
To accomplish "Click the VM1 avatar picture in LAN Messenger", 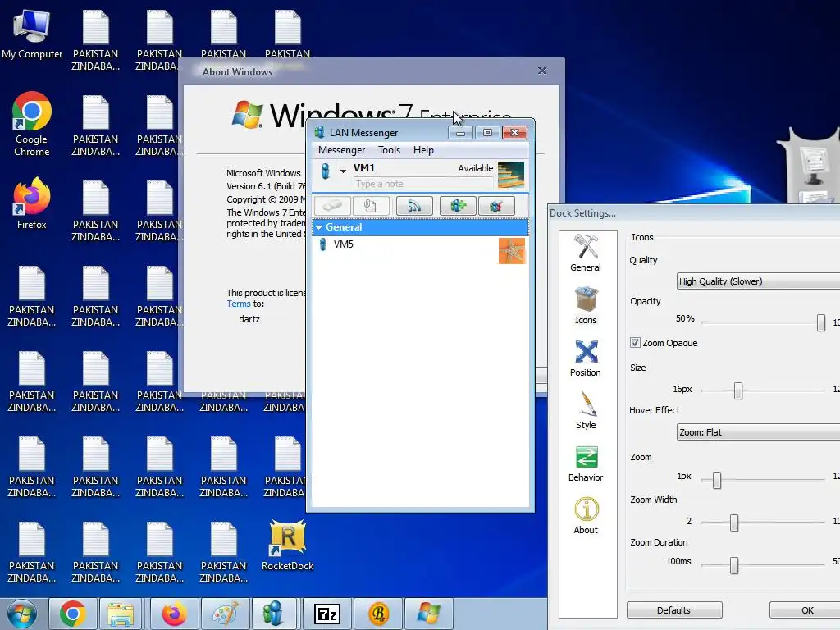I will tap(511, 175).
